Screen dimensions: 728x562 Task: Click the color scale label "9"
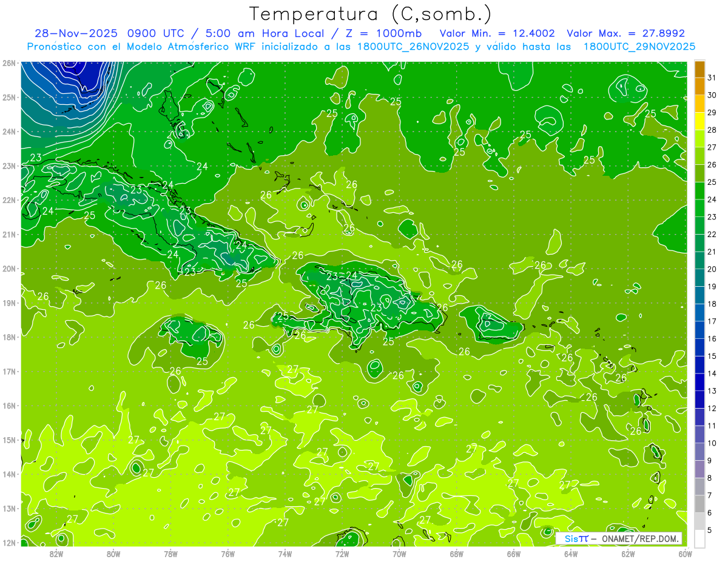coord(710,460)
